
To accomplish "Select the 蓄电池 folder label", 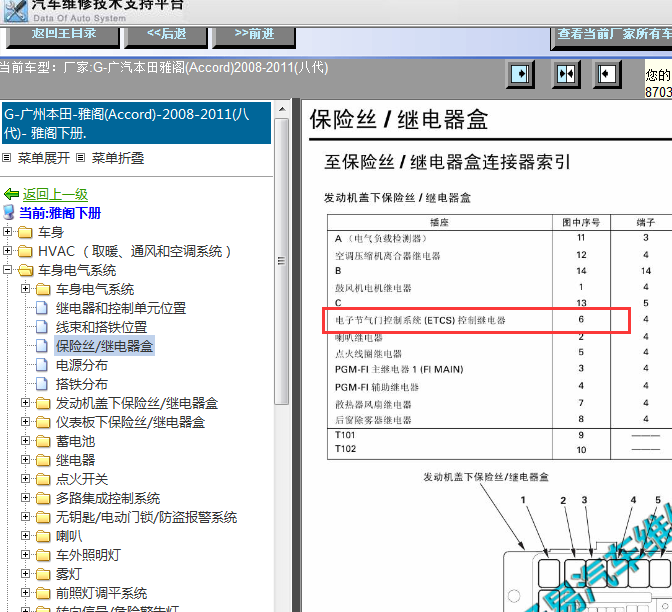I will coord(75,441).
